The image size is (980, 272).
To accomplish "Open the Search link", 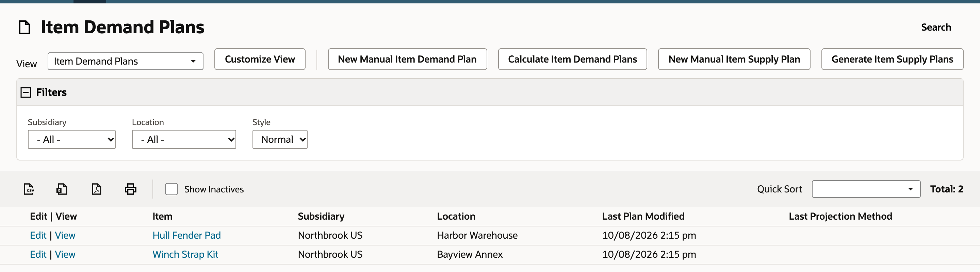I will click(936, 27).
